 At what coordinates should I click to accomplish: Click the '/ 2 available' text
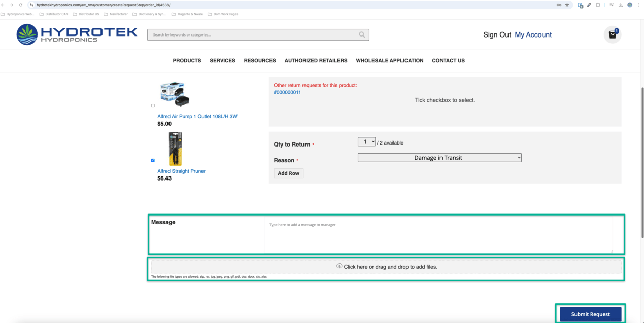[390, 143]
